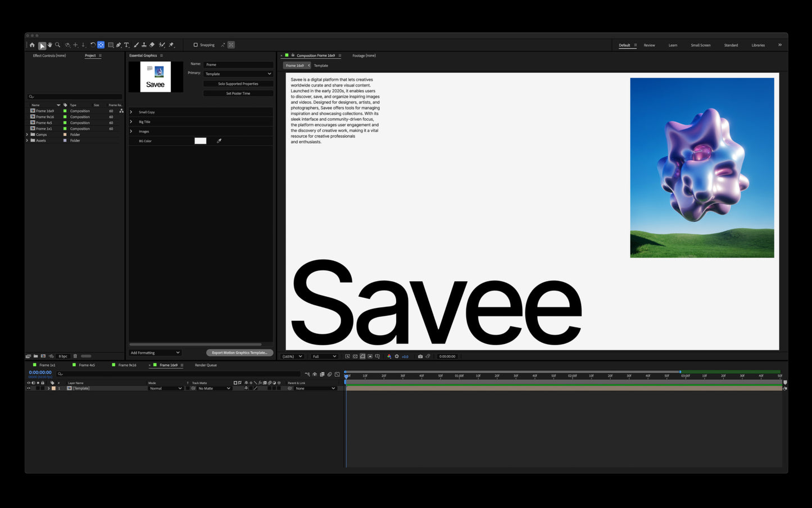812x508 pixels.
Task: Enable the Snapping checkbox
Action: (x=196, y=45)
